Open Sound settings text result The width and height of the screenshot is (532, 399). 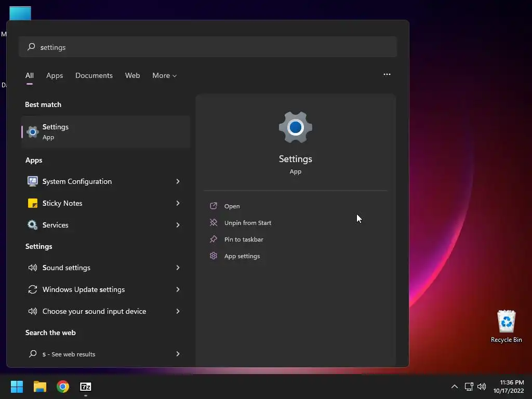[x=66, y=268]
